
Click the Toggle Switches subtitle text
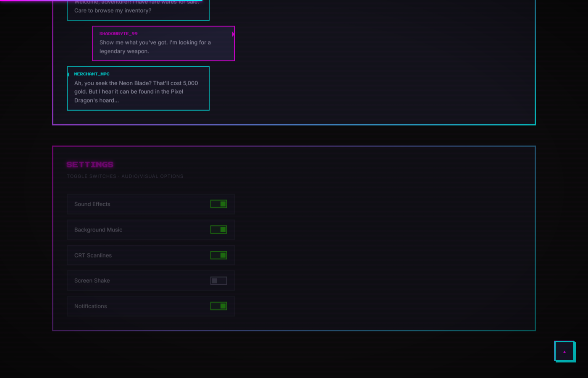[x=125, y=176]
